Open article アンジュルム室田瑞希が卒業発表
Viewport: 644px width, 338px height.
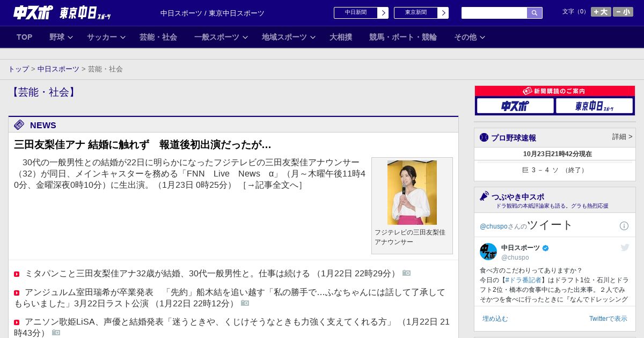coord(230,298)
